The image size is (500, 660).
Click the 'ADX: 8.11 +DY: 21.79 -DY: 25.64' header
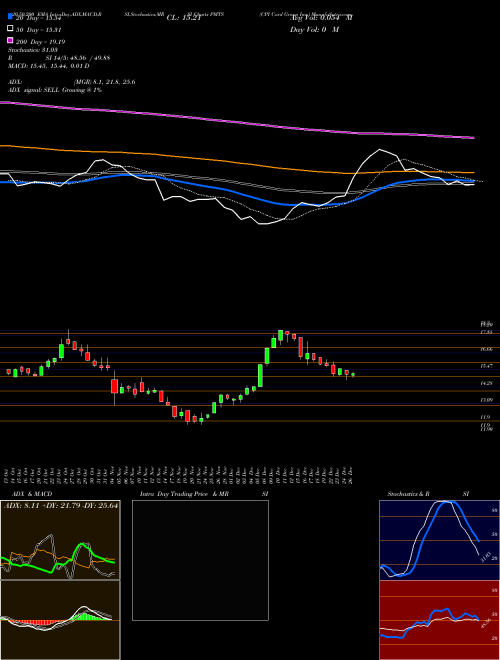[61, 505]
